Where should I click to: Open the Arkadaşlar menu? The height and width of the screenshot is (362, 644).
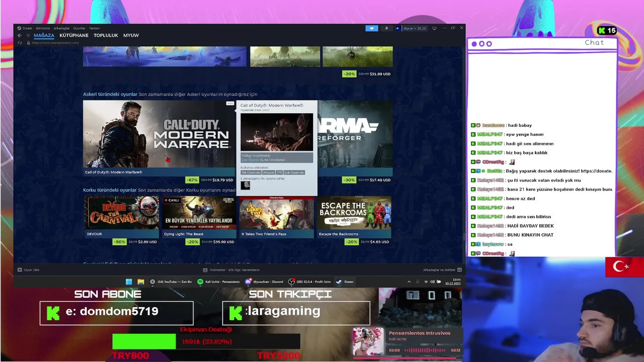pos(61,28)
